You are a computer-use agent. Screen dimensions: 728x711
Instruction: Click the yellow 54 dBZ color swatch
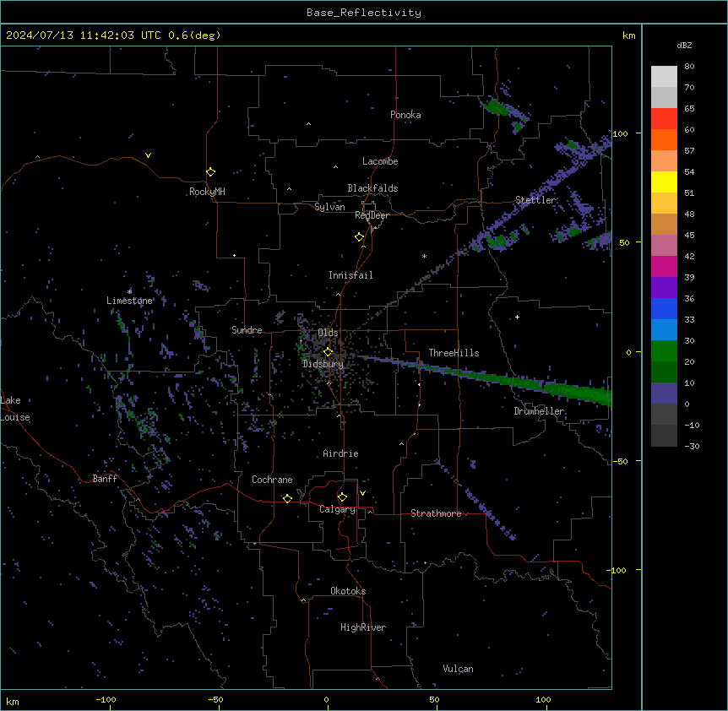coord(664,182)
